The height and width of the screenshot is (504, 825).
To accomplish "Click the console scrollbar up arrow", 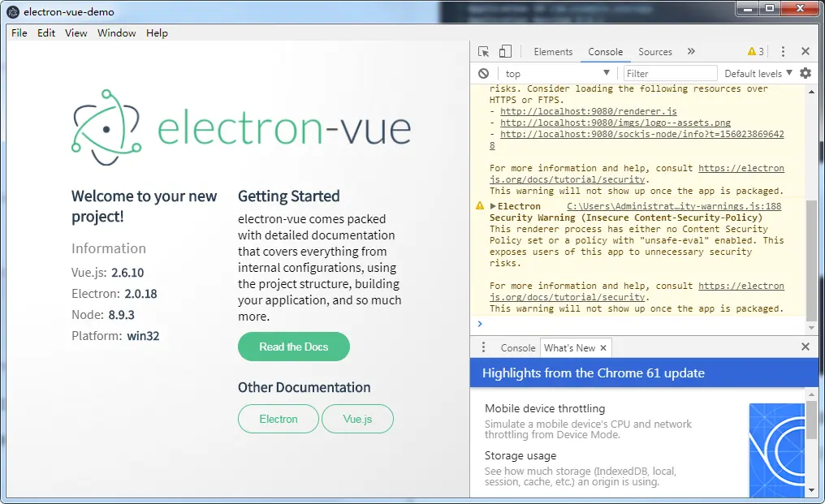I will click(x=811, y=92).
